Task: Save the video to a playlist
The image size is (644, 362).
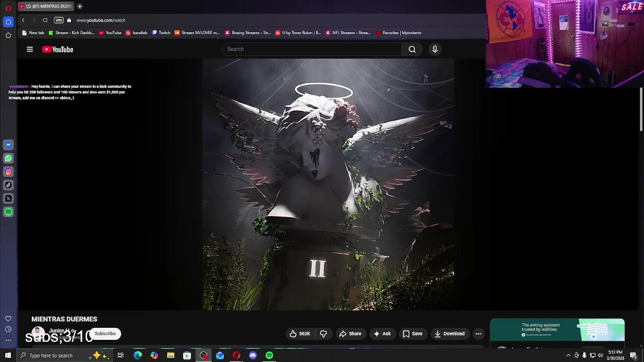Action: point(412,333)
